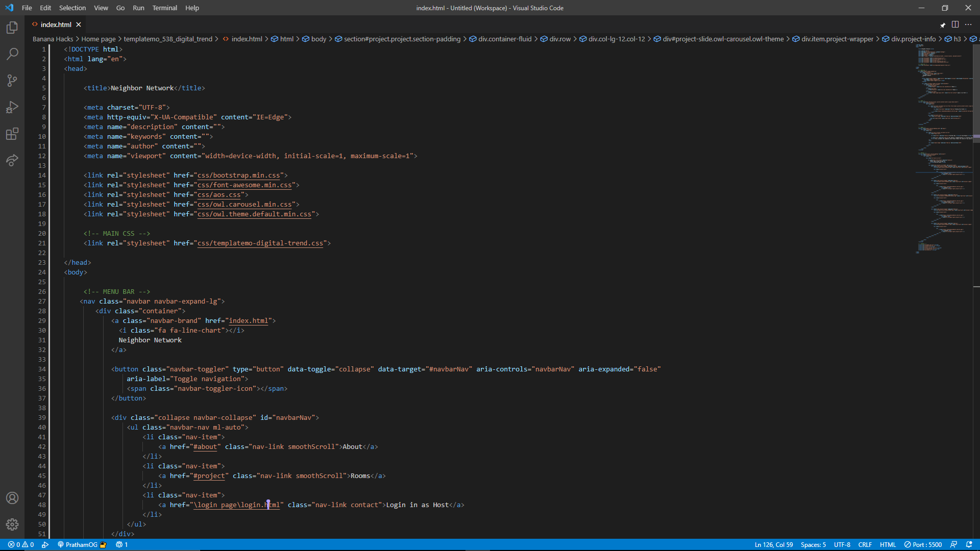980x551 pixels.
Task: Open the Accounts icon
Action: pyautogui.click(x=12, y=498)
